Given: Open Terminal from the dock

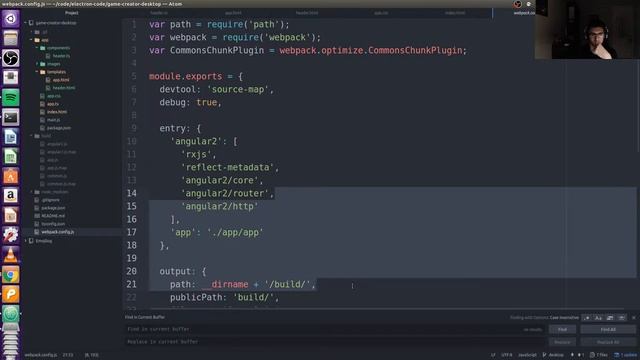Looking at the screenshot, I should click(11, 118).
